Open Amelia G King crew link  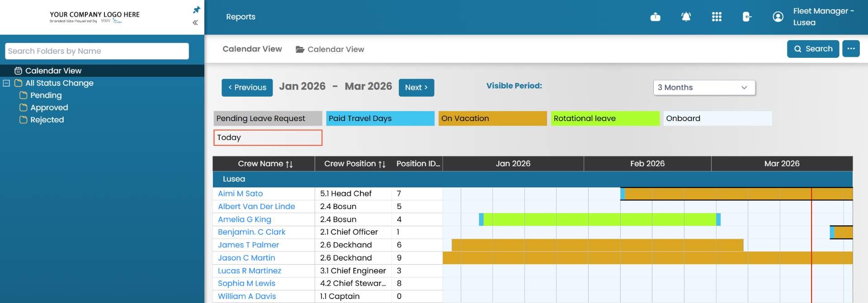245,219
